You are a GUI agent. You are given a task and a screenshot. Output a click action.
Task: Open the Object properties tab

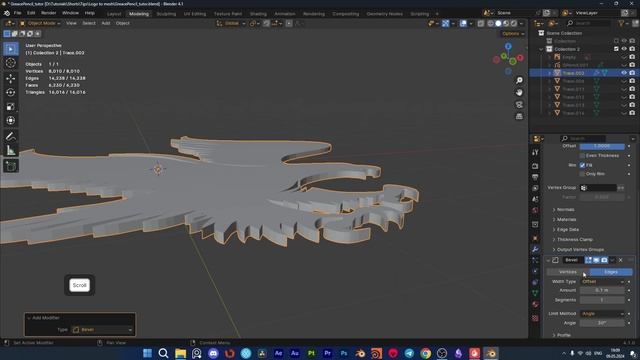[536, 238]
